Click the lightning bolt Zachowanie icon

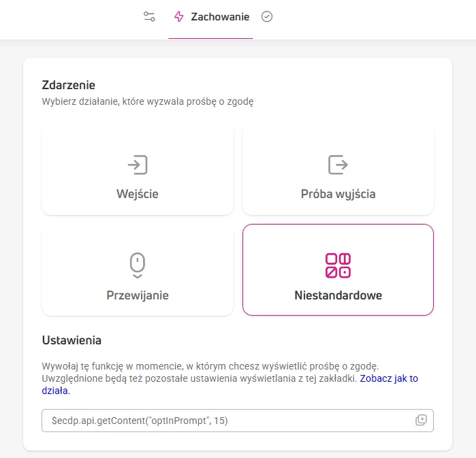tap(179, 16)
